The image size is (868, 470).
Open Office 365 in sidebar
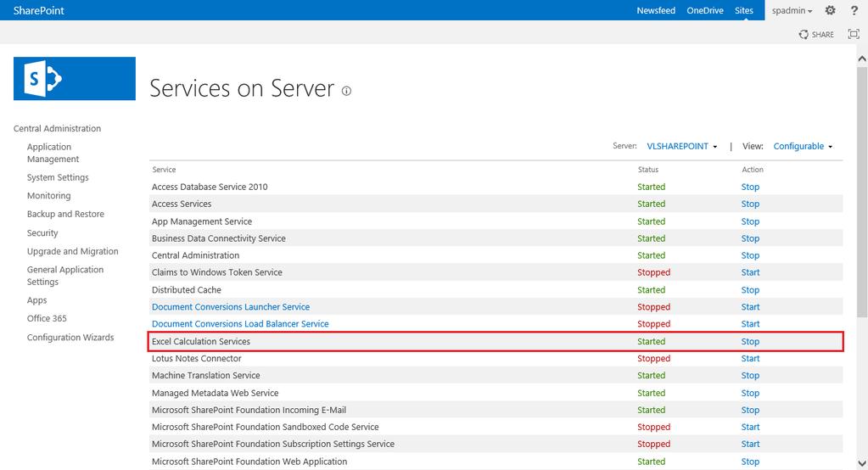[x=47, y=318]
